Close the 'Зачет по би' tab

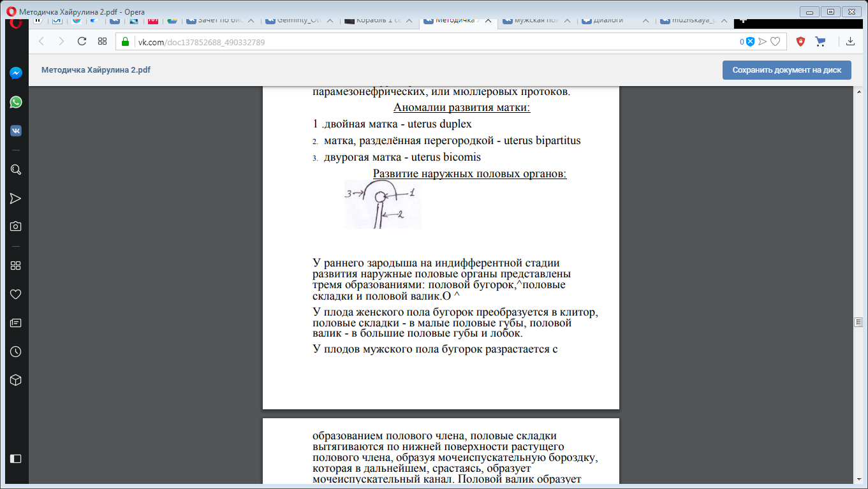(x=251, y=21)
